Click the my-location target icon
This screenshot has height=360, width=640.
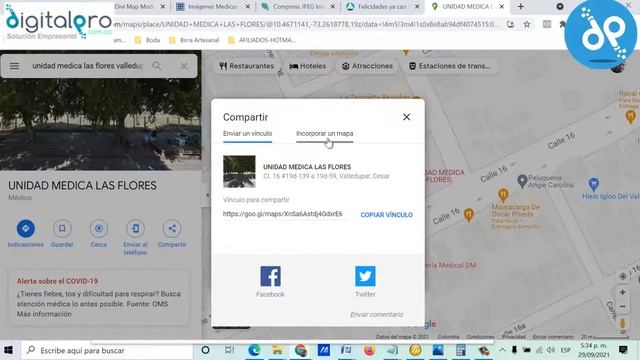[622, 276]
